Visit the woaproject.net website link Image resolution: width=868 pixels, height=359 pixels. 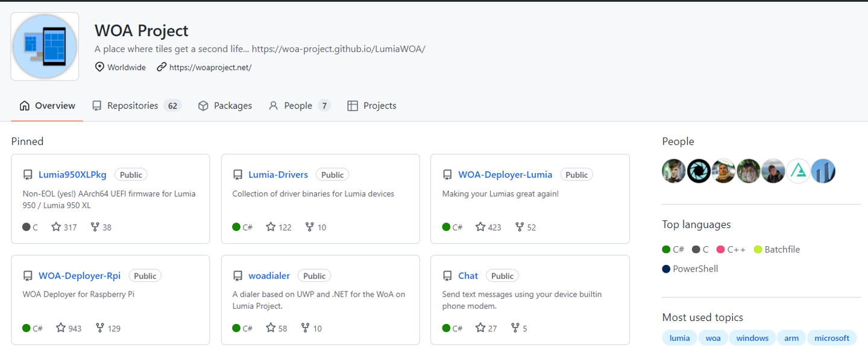(x=210, y=68)
